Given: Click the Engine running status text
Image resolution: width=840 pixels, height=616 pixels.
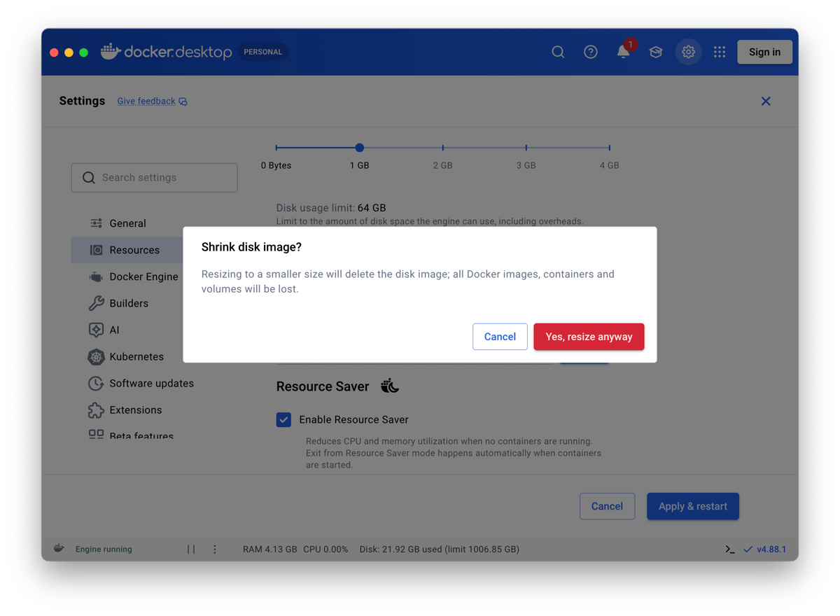Looking at the screenshot, I should click(104, 549).
